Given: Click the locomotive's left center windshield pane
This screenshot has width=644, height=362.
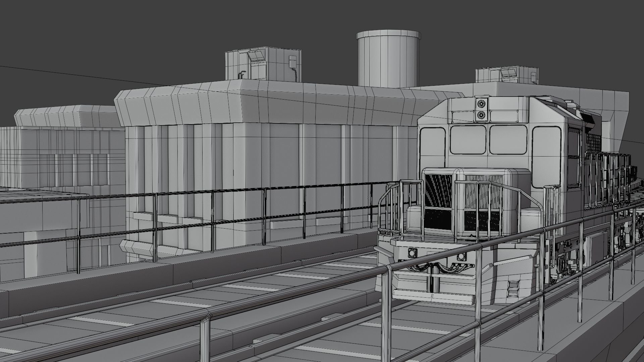Looking at the screenshot, I should click(x=468, y=139).
